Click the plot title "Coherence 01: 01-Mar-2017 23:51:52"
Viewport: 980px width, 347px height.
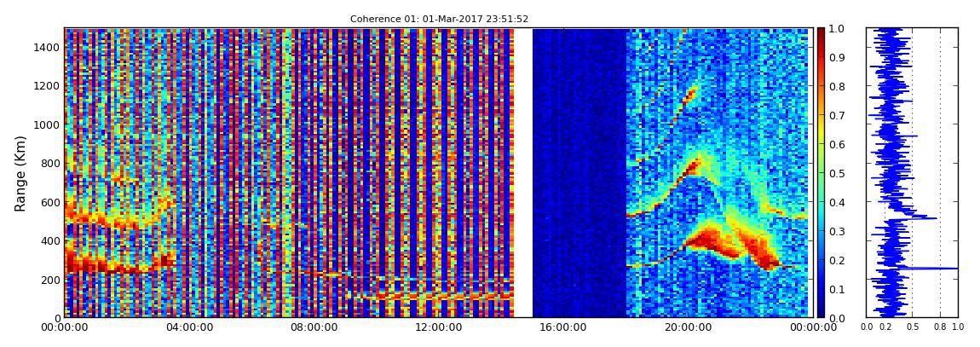[439, 20]
